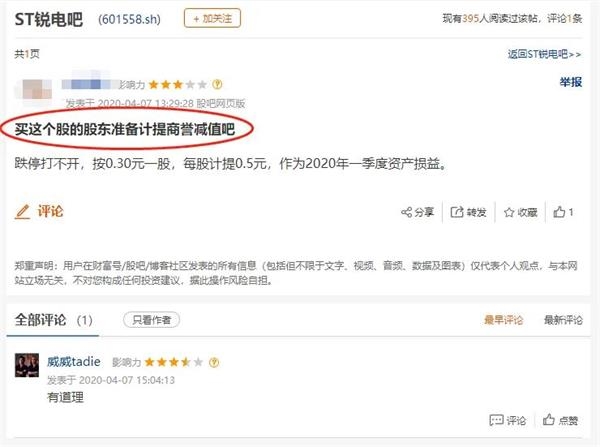Click the 举报 report link
Viewport: 600px width, 447px height.
[571, 82]
